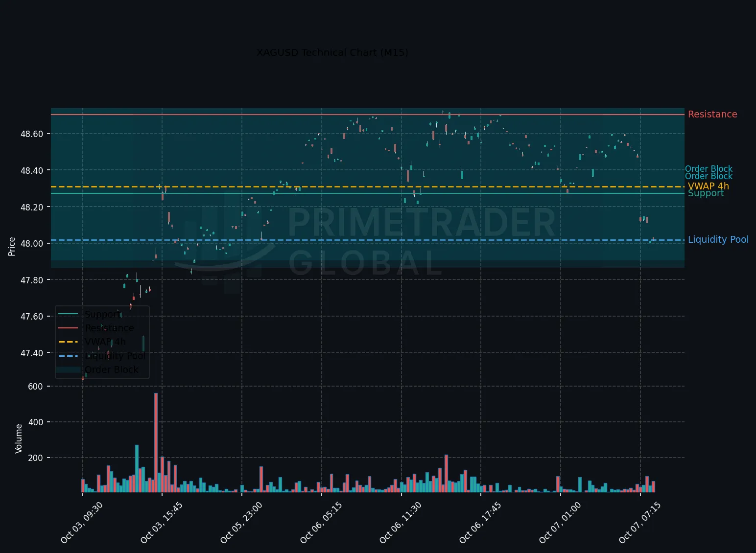Click the 48.40 price axis tick
This screenshot has width=756, height=553.
pyautogui.click(x=32, y=170)
